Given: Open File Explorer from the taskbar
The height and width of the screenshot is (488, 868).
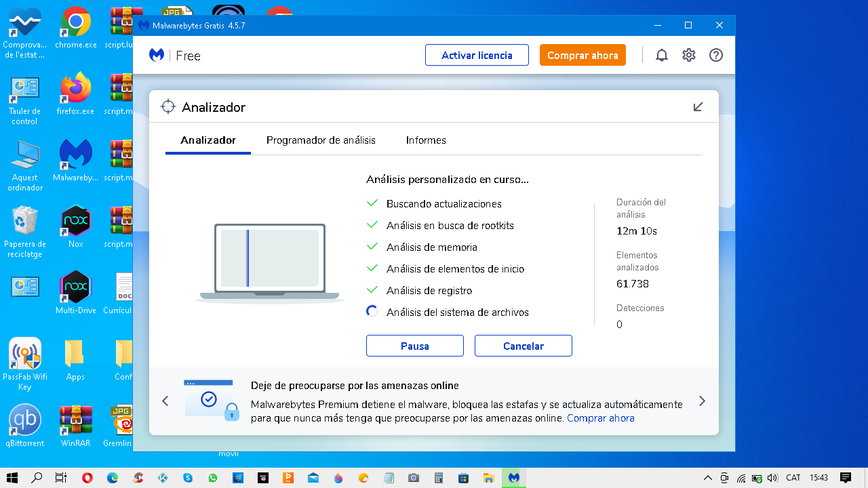Looking at the screenshot, I should click(x=489, y=478).
